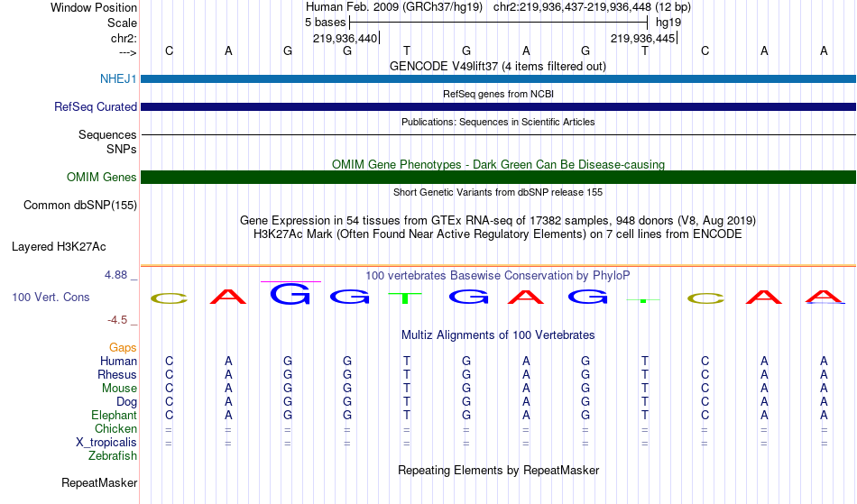The width and height of the screenshot is (857, 504).
Task: Click Multiz Alignments of 100 Vertebrates title
Action: coord(498,335)
